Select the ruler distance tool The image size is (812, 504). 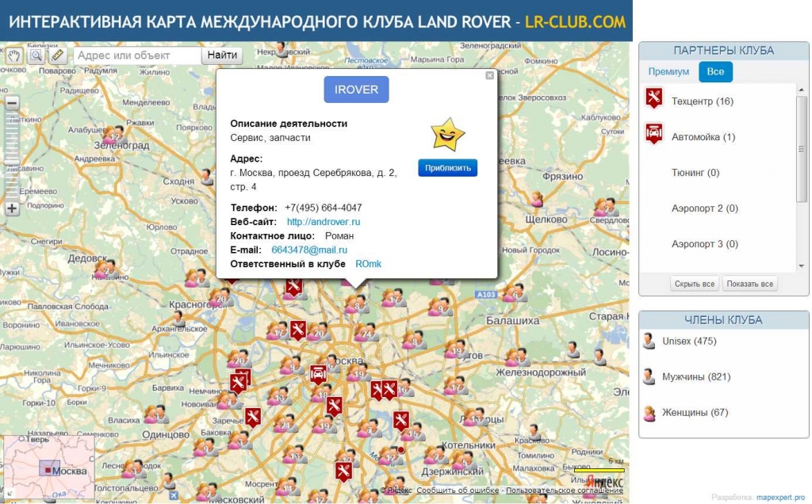pyautogui.click(x=58, y=55)
